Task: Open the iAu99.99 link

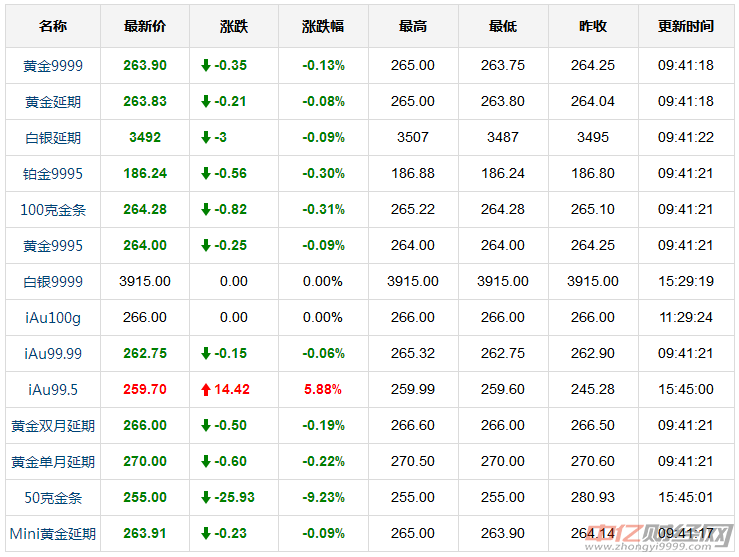Action: tap(53, 354)
